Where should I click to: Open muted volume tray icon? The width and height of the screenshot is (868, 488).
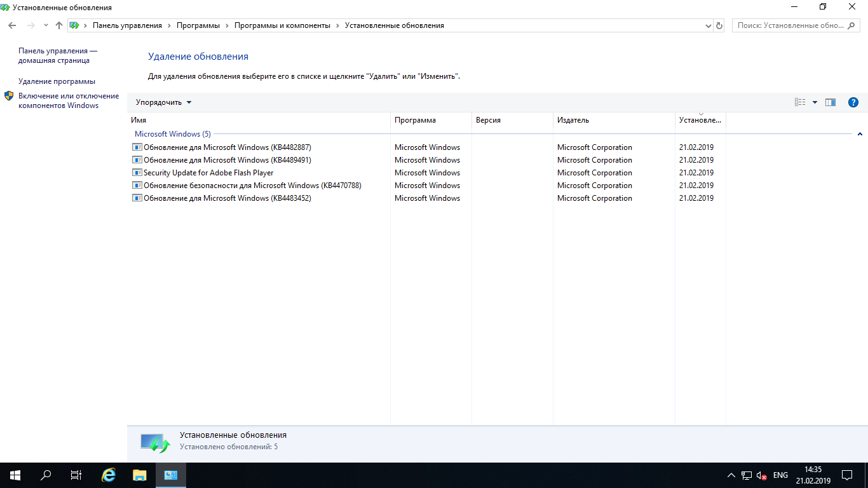pos(762,475)
